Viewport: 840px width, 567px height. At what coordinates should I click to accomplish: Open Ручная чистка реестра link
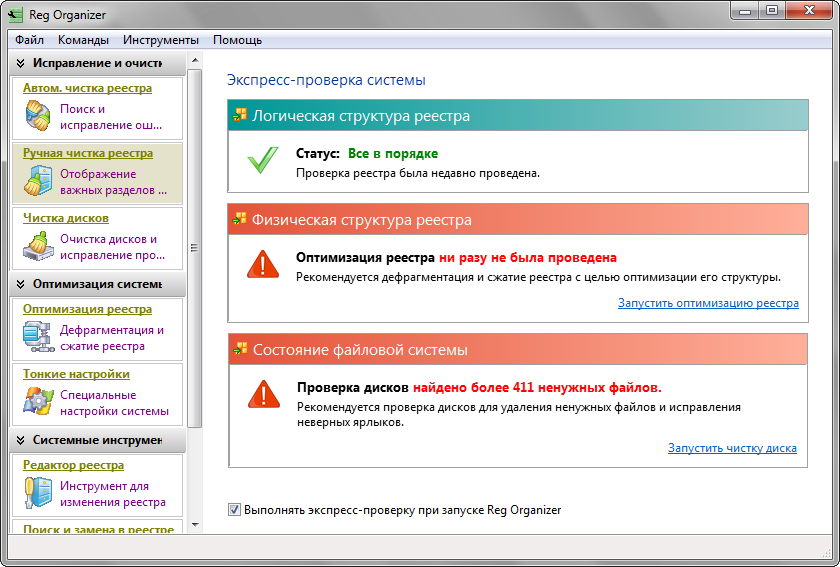[x=88, y=153]
